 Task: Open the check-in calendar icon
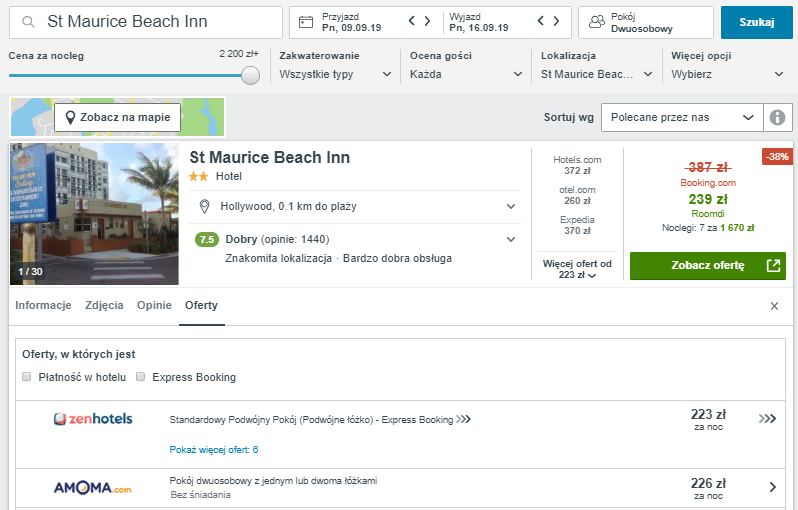pos(305,21)
